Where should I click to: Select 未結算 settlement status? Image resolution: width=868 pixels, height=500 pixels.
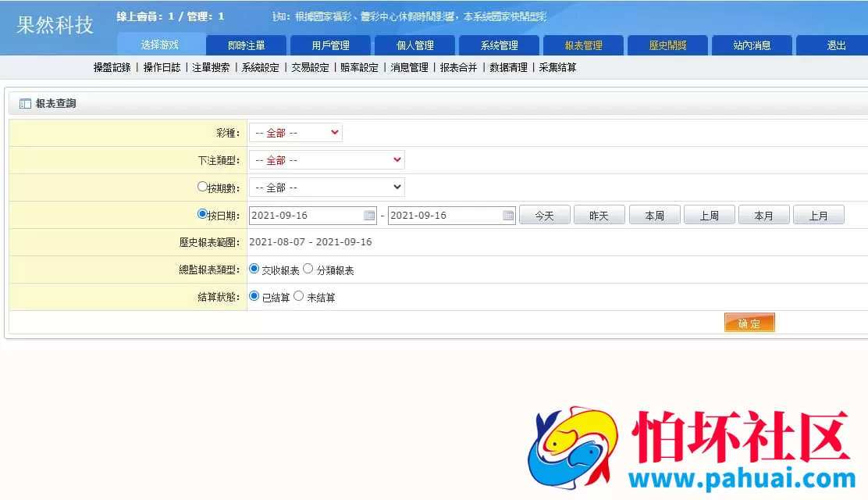[299, 295]
